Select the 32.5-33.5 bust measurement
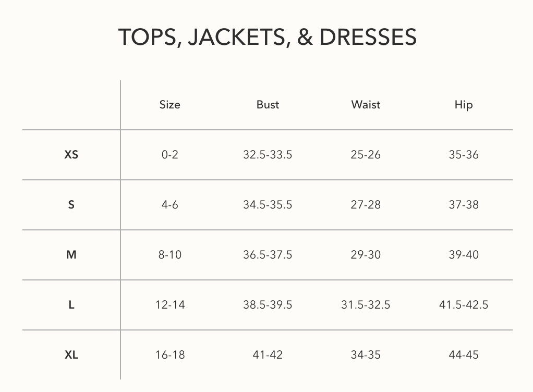This screenshot has width=533, height=392. coord(268,154)
